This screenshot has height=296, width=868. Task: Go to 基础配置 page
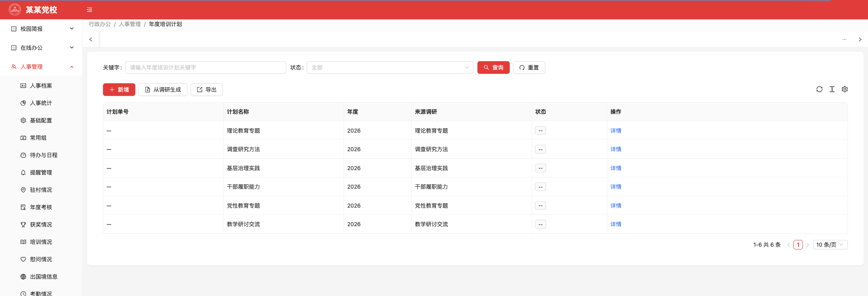[41, 120]
